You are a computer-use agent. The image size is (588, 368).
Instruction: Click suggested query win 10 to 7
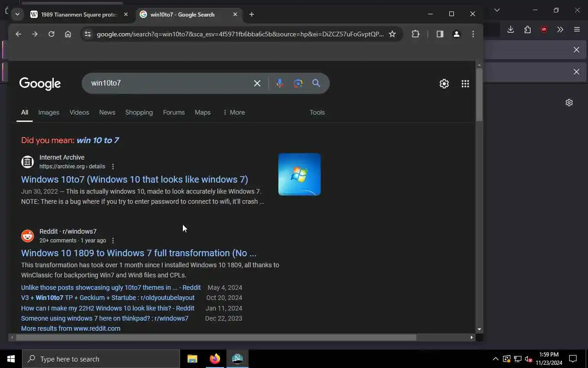[97, 140]
